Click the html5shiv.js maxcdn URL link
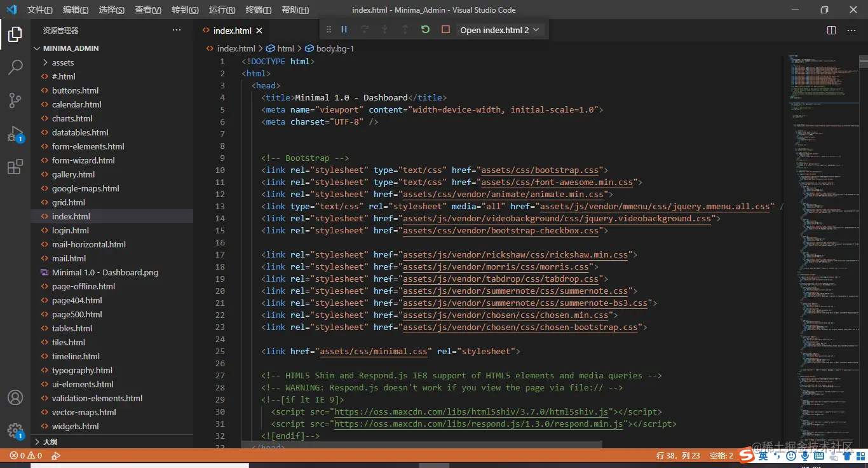The width and height of the screenshot is (868, 468). click(x=473, y=411)
